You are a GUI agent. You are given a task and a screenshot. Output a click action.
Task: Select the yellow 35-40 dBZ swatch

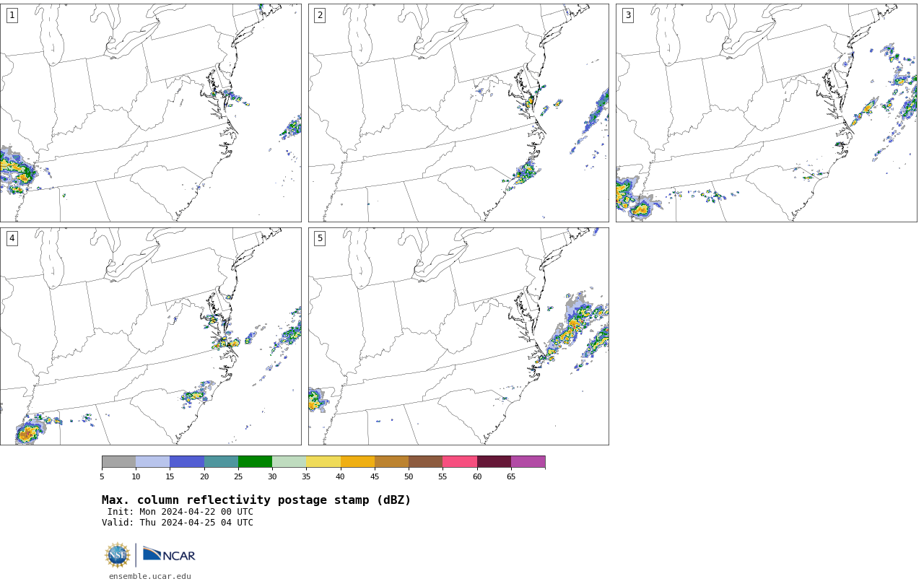click(x=323, y=462)
